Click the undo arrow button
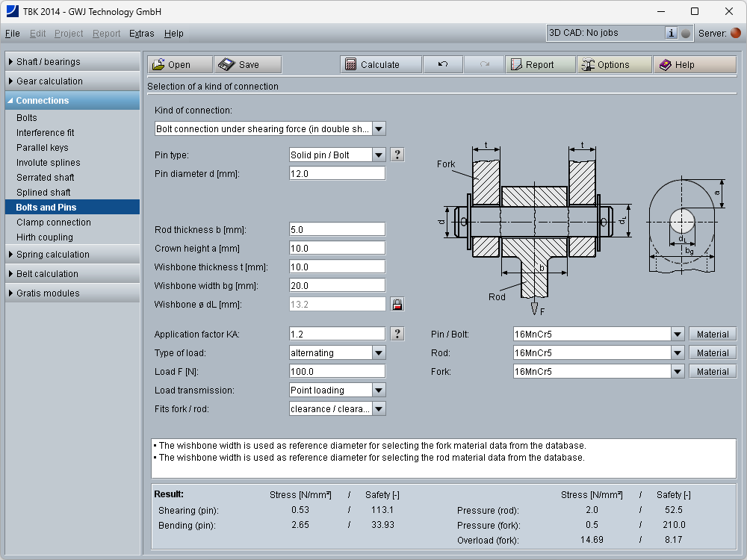The image size is (747, 560). 443,65
